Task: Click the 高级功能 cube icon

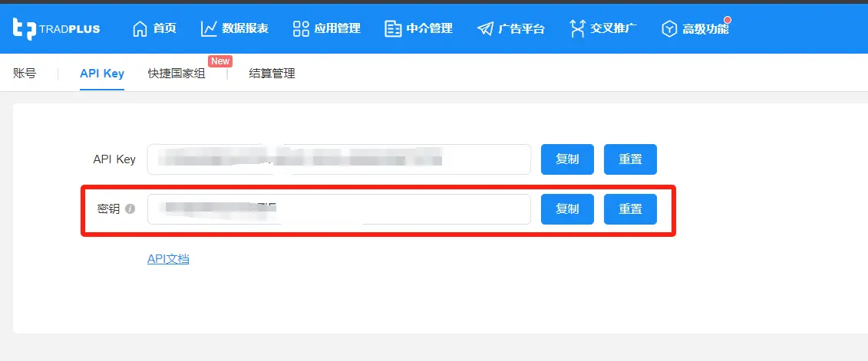Action: point(670,29)
